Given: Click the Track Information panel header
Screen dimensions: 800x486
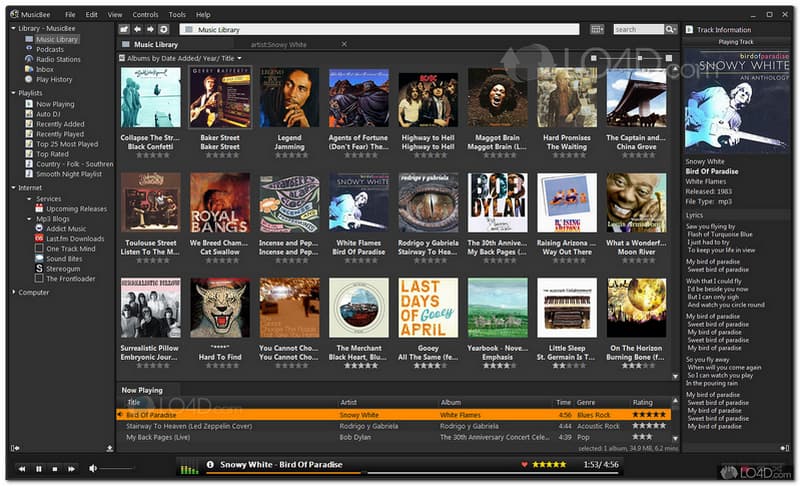Looking at the screenshot, I should pyautogui.click(x=723, y=30).
